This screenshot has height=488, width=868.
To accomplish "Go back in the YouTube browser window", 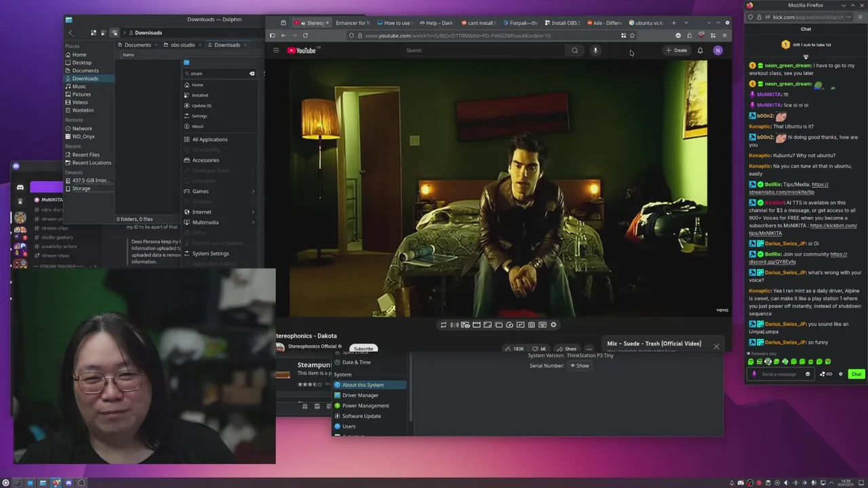I will pyautogui.click(x=283, y=35).
